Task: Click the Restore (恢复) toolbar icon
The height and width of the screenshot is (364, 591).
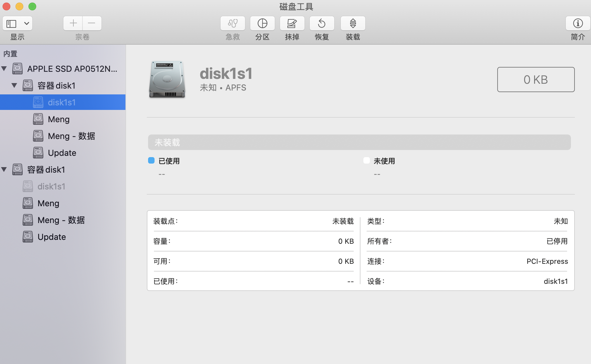Action: 322,23
